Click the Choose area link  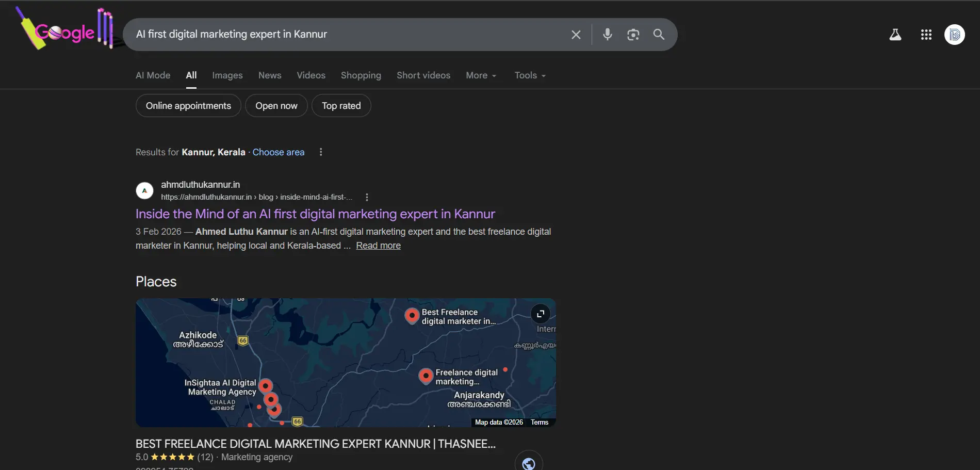[278, 152]
